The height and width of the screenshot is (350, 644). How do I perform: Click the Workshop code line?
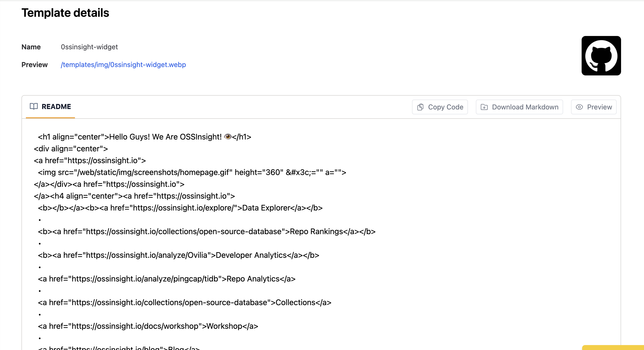point(148,326)
